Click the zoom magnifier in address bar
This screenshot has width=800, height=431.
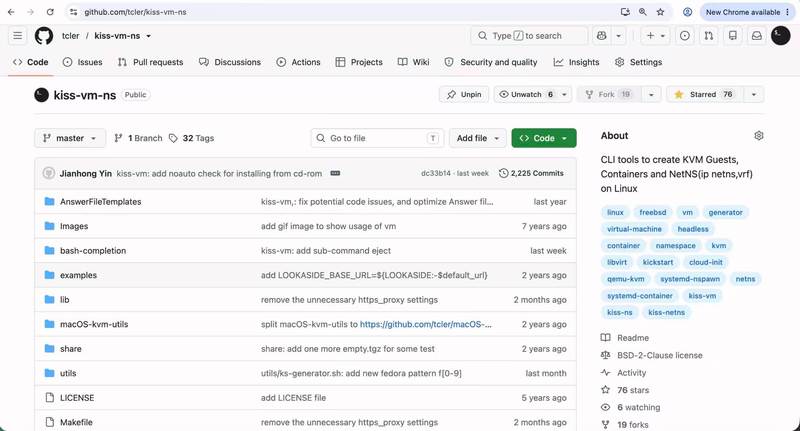(642, 12)
